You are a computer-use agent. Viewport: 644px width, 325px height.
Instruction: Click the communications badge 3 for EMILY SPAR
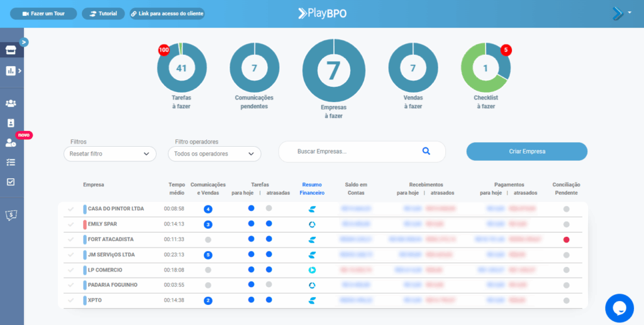[208, 224]
